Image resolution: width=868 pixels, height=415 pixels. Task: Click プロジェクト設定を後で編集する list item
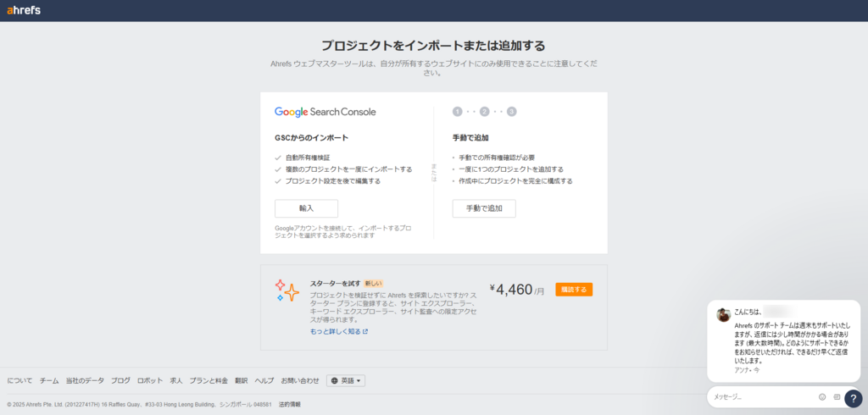[x=332, y=181]
